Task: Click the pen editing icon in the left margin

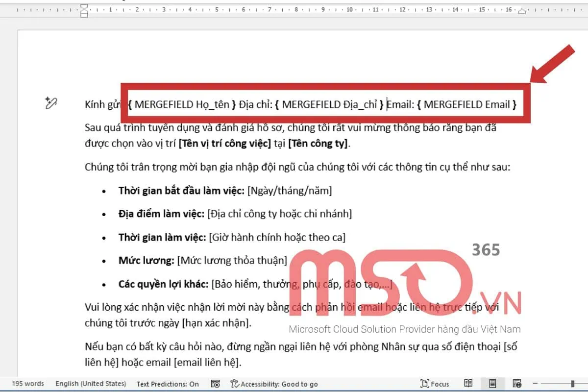Action: pos(51,103)
